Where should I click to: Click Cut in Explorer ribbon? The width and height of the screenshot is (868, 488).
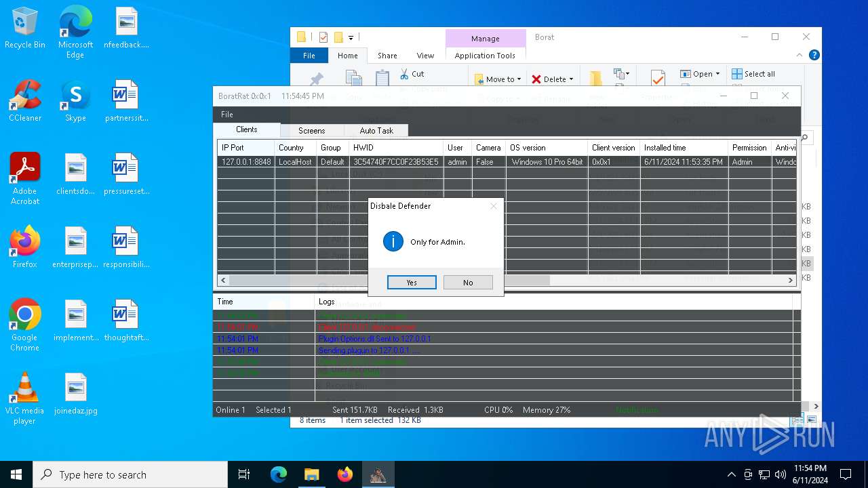[x=412, y=74]
